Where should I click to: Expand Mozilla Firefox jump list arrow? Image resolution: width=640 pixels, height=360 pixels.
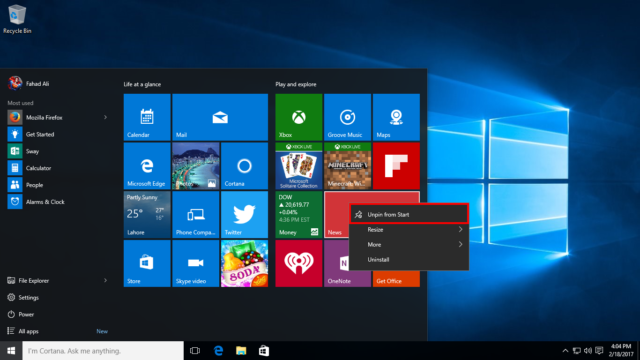point(105,117)
